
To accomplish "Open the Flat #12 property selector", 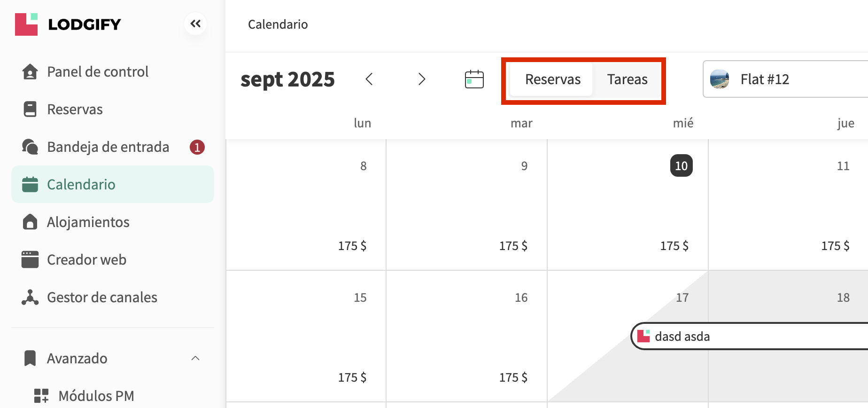I will tap(784, 79).
